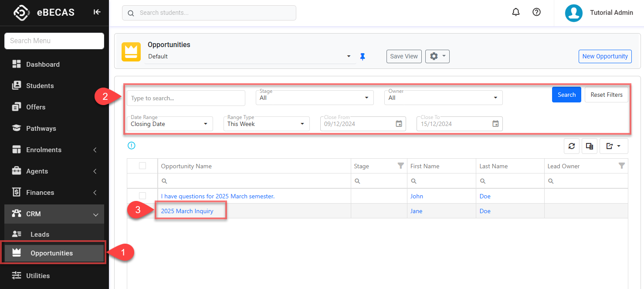Refresh the opportunities grid

pos(572,146)
